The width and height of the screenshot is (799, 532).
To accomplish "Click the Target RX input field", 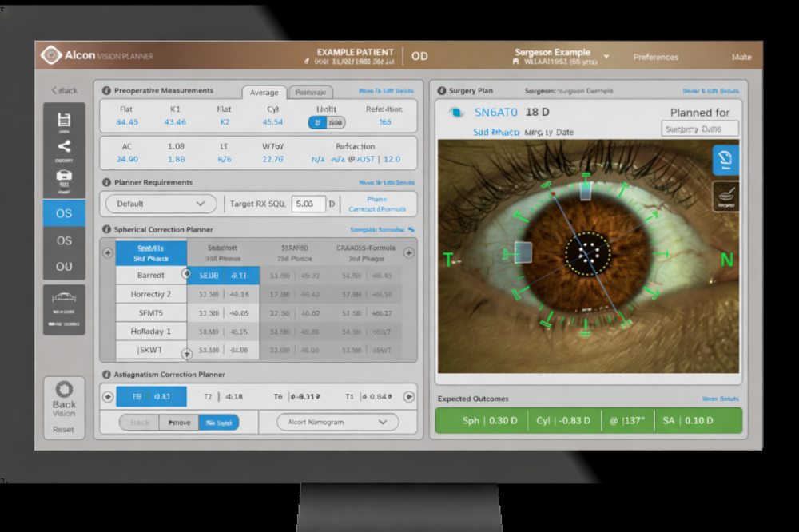I will [308, 204].
